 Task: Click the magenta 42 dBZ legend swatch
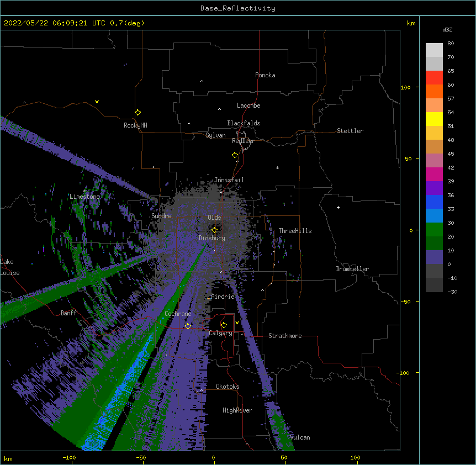click(434, 174)
